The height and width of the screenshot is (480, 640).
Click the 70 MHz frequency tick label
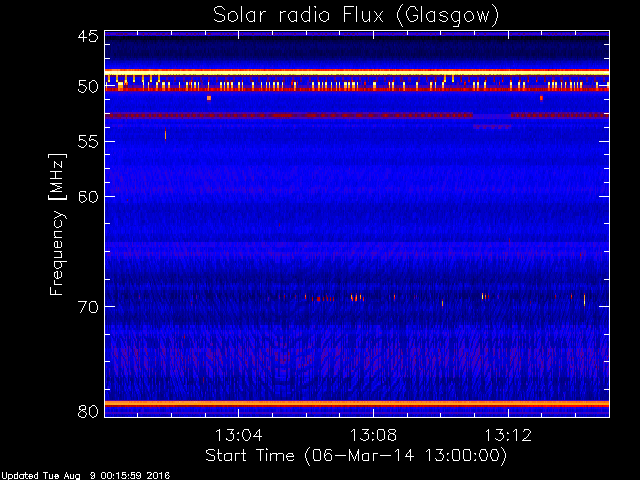pos(88,307)
